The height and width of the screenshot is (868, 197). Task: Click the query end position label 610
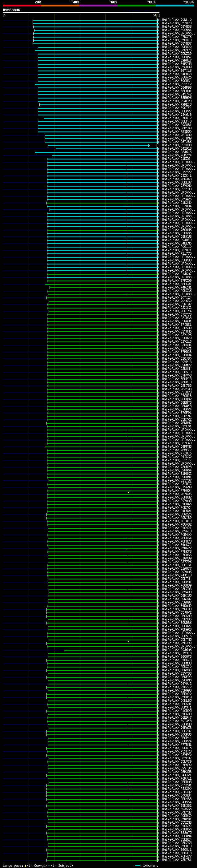coord(155,15)
